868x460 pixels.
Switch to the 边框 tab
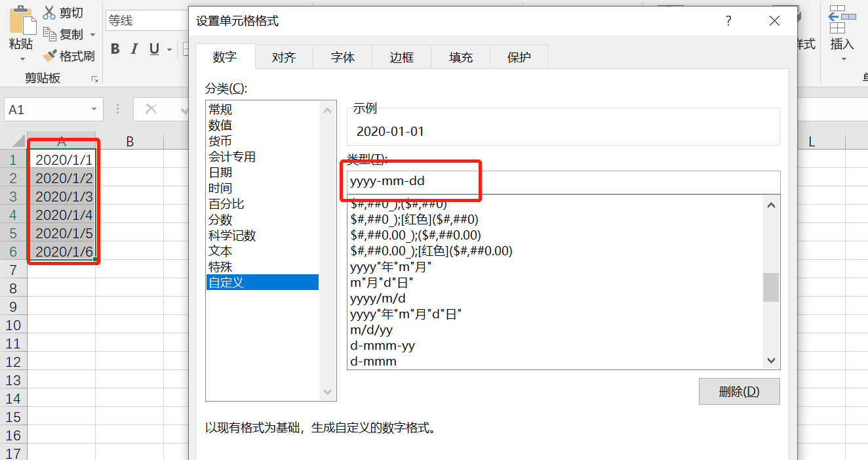[x=402, y=58]
